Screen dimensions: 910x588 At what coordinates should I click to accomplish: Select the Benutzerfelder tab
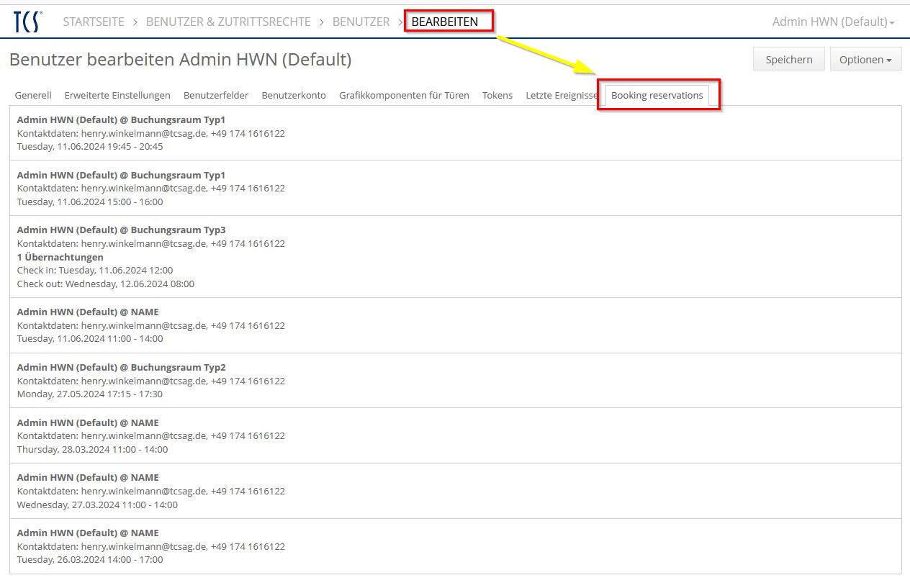point(216,95)
